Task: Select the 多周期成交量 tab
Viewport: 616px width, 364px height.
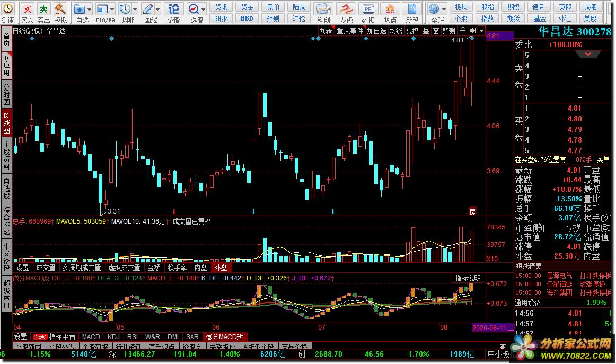Action: coord(82,268)
